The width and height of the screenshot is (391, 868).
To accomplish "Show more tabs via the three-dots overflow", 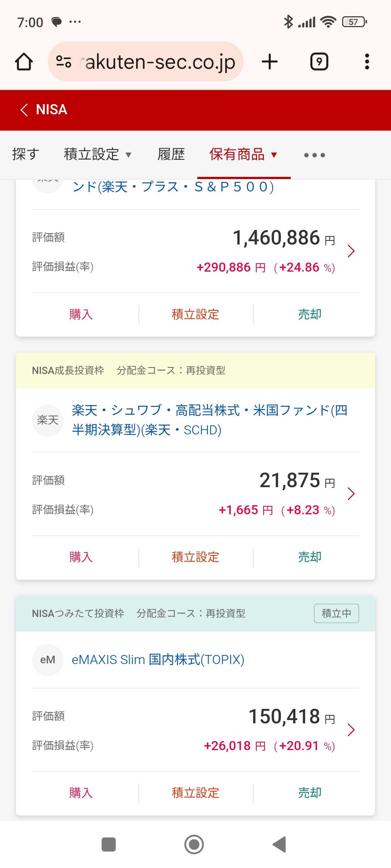I will tap(314, 155).
